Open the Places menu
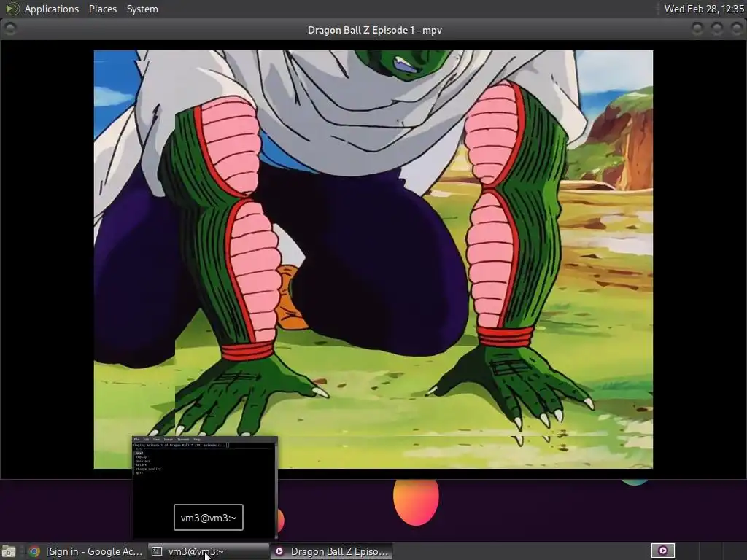The width and height of the screenshot is (747, 560). click(102, 9)
